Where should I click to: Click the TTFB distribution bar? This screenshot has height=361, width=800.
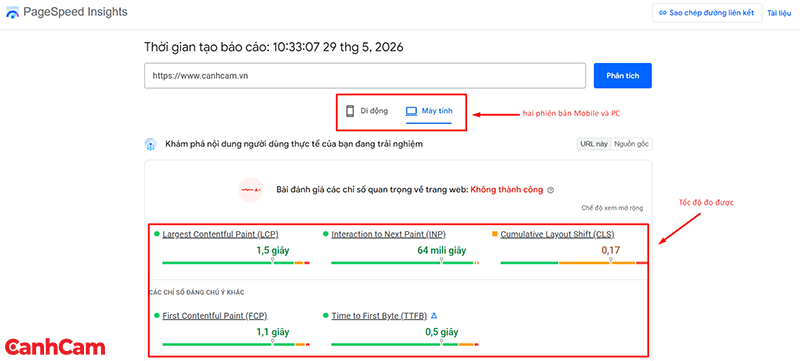point(405,344)
